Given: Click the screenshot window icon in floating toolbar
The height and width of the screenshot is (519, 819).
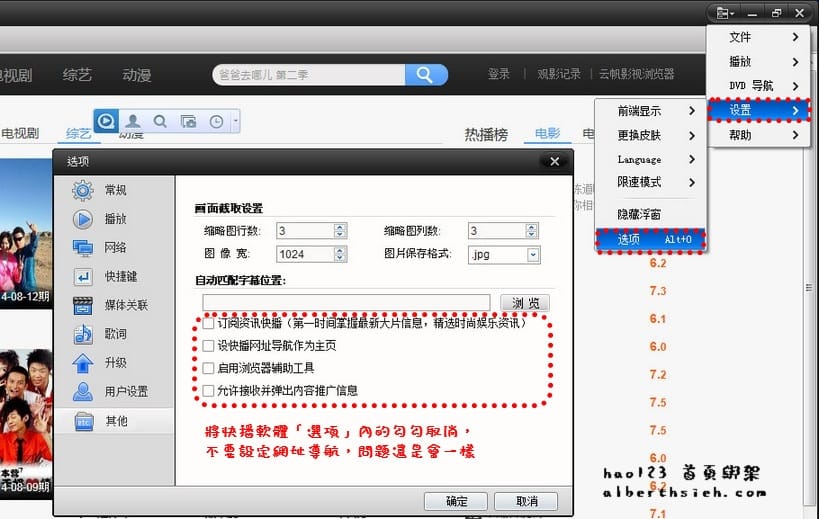Looking at the screenshot, I should 188,122.
